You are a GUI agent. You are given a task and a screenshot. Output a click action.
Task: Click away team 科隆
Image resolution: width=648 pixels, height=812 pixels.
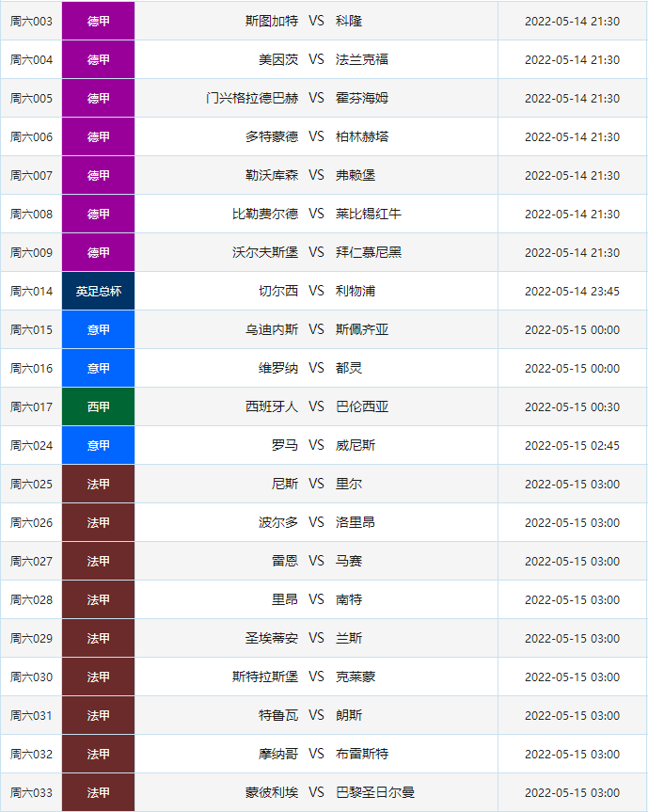(349, 22)
